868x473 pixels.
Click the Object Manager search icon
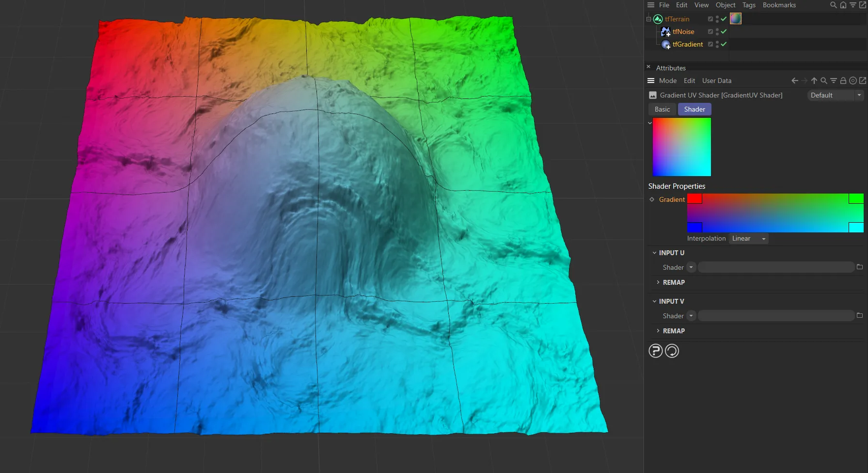833,5
